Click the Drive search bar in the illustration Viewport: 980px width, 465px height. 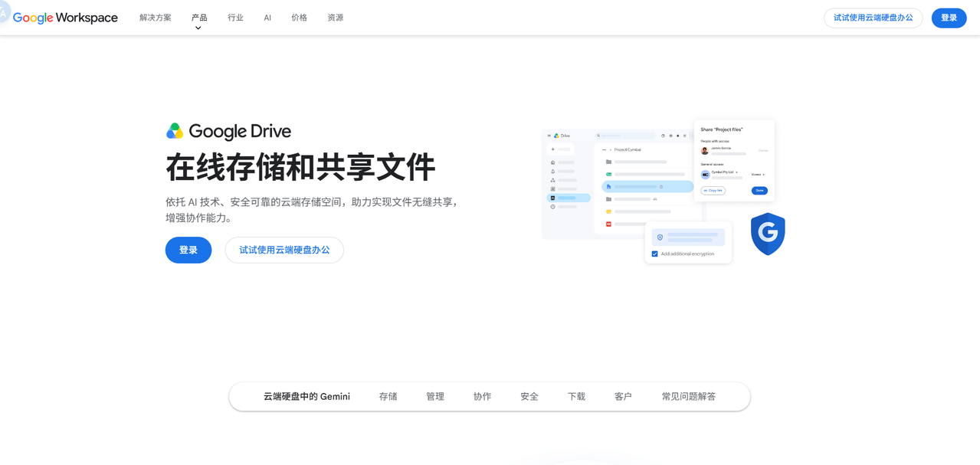tap(625, 136)
